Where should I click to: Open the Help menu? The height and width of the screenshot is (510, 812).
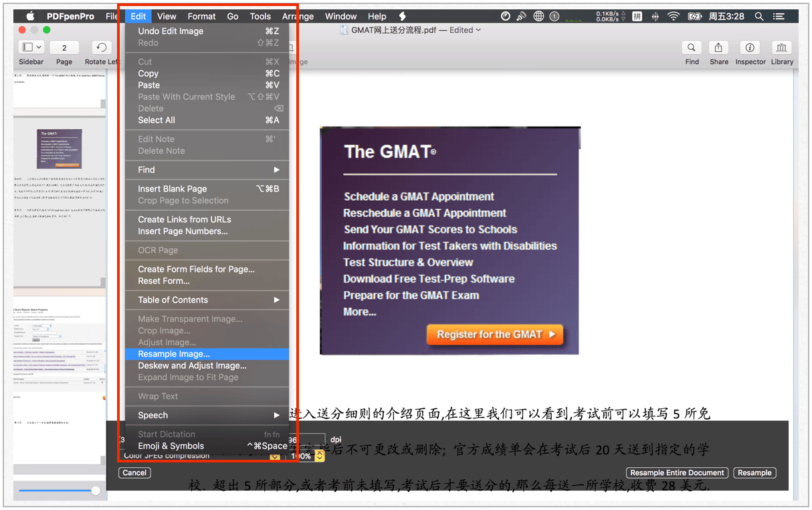(x=377, y=16)
